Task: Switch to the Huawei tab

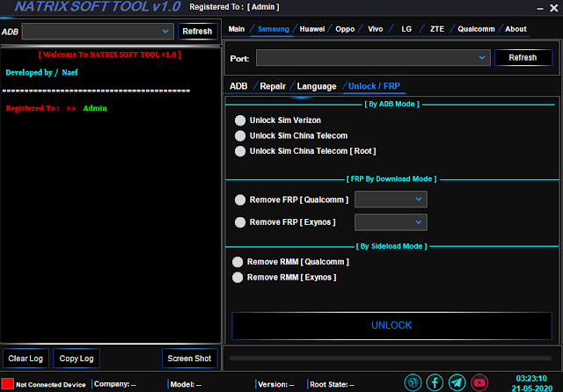Action: click(312, 29)
